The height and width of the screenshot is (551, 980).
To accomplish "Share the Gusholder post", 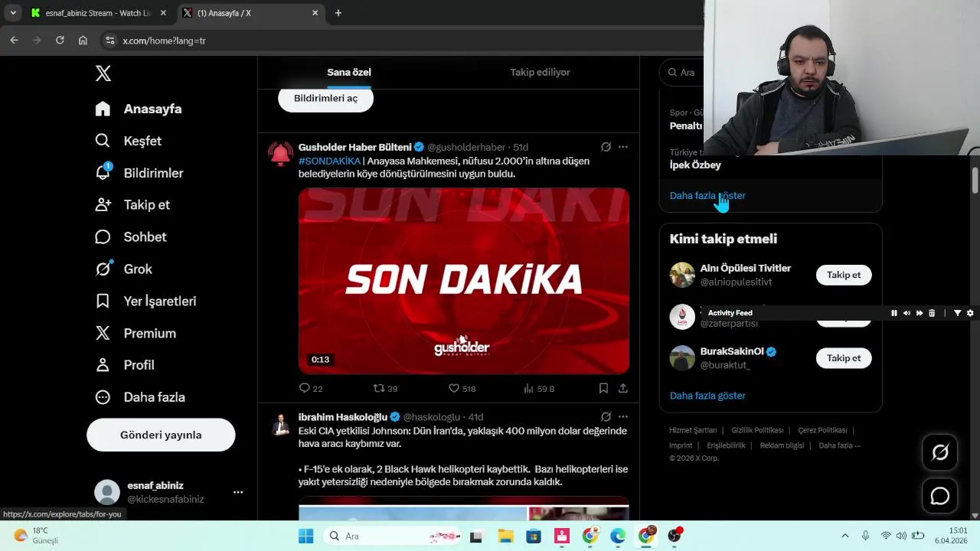I will [623, 389].
